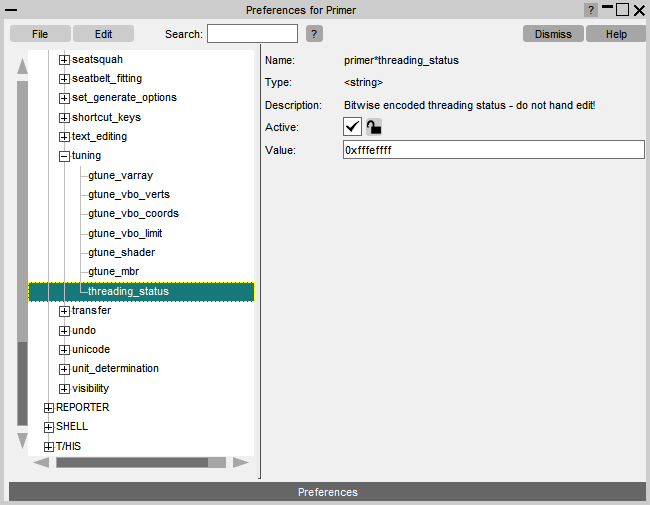Click the tree scroll down arrow

22,441
